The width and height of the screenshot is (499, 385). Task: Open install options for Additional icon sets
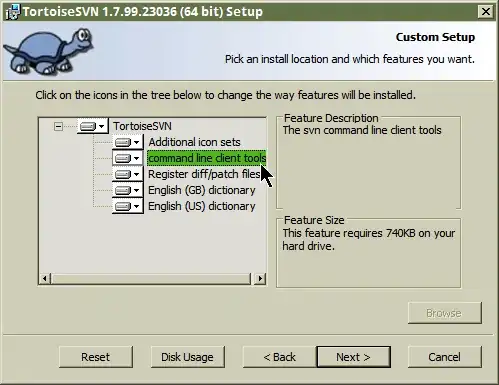[x=128, y=142]
